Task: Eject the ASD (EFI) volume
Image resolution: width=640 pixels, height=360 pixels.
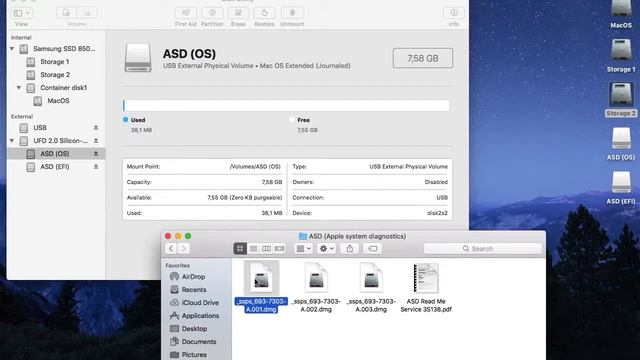Action: coord(96,167)
